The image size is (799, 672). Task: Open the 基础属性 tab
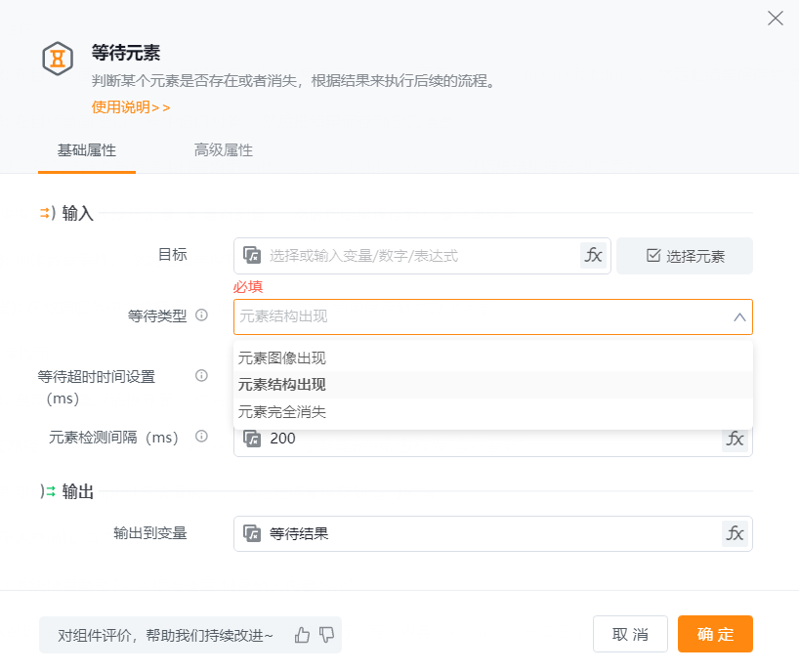click(x=87, y=150)
